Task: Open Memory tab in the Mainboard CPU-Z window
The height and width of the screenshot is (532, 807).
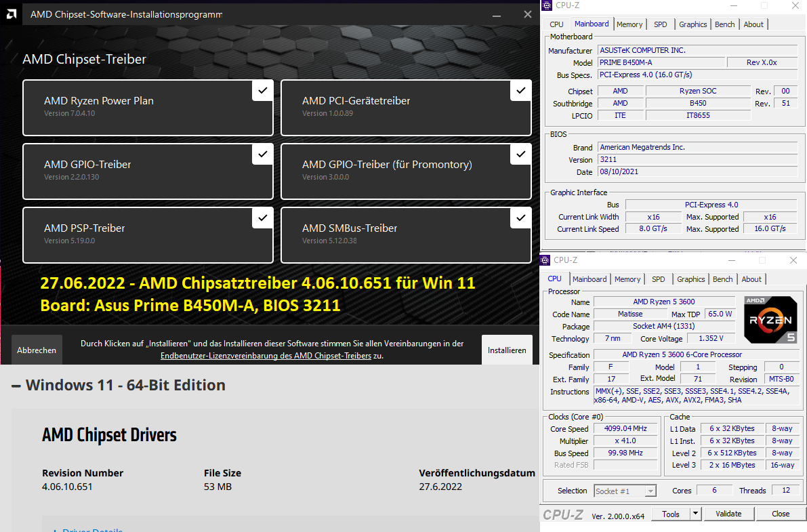Action: coord(629,24)
